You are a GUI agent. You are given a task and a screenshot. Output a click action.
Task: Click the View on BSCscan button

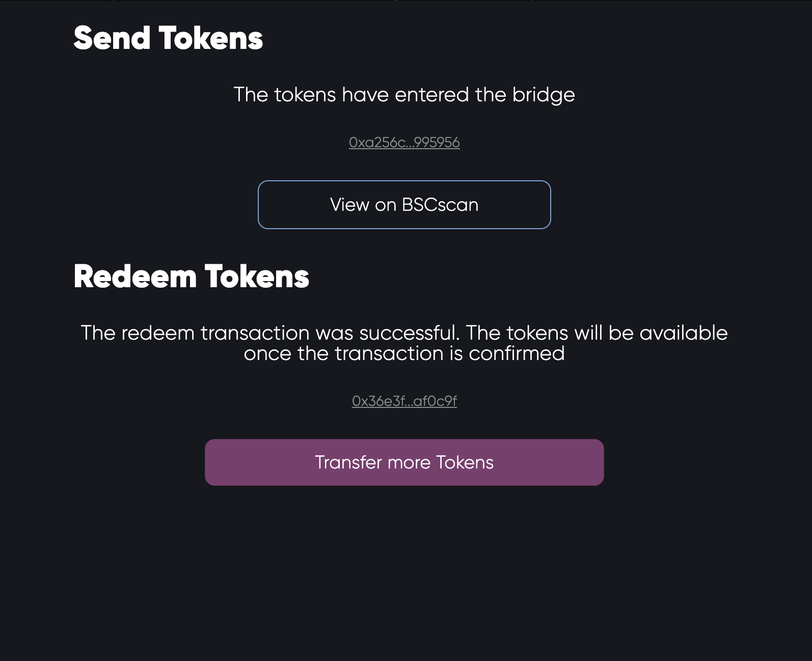click(x=404, y=205)
